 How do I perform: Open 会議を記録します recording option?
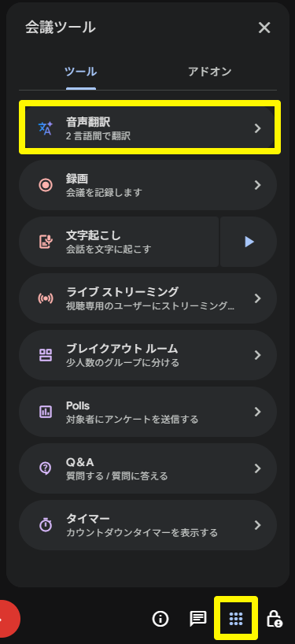point(148,185)
